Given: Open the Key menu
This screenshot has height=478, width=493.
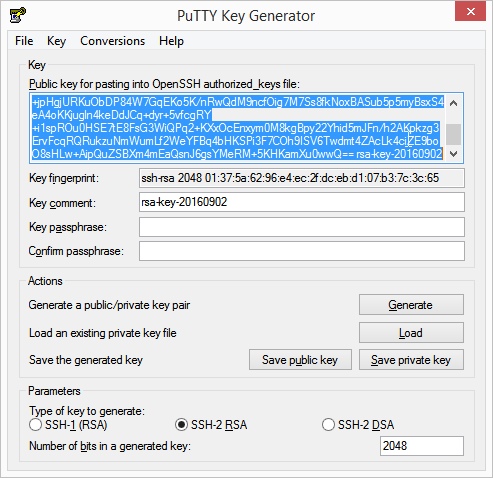Looking at the screenshot, I should click(56, 41).
